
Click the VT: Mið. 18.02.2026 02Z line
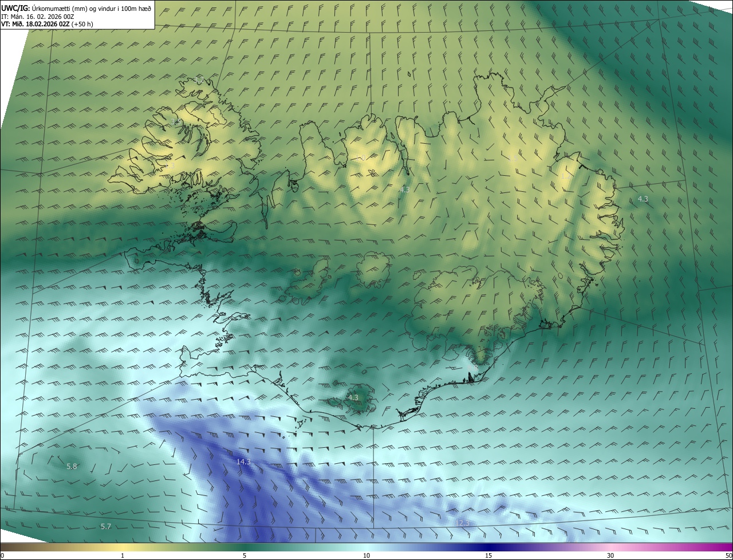point(48,24)
